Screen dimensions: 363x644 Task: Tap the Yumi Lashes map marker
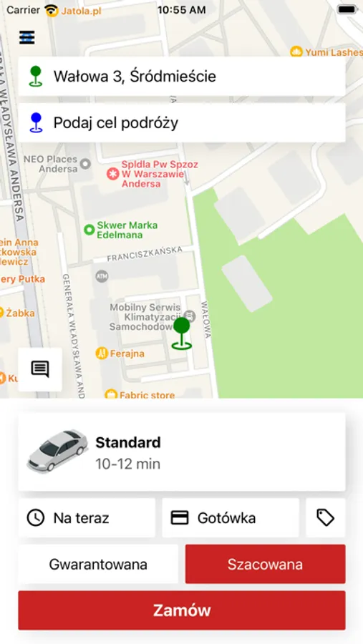296,52
